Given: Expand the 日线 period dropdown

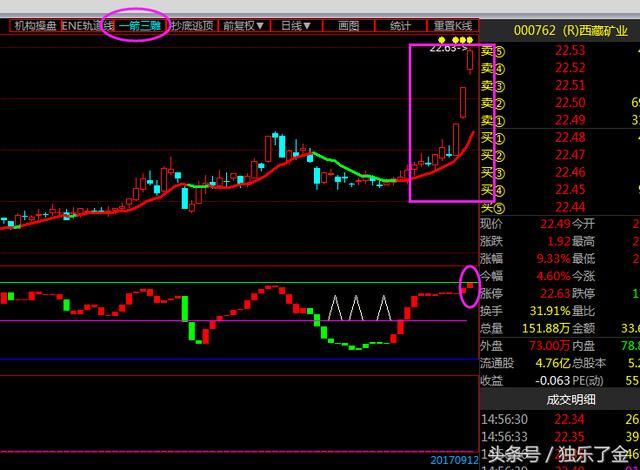Looking at the screenshot, I should [297, 26].
